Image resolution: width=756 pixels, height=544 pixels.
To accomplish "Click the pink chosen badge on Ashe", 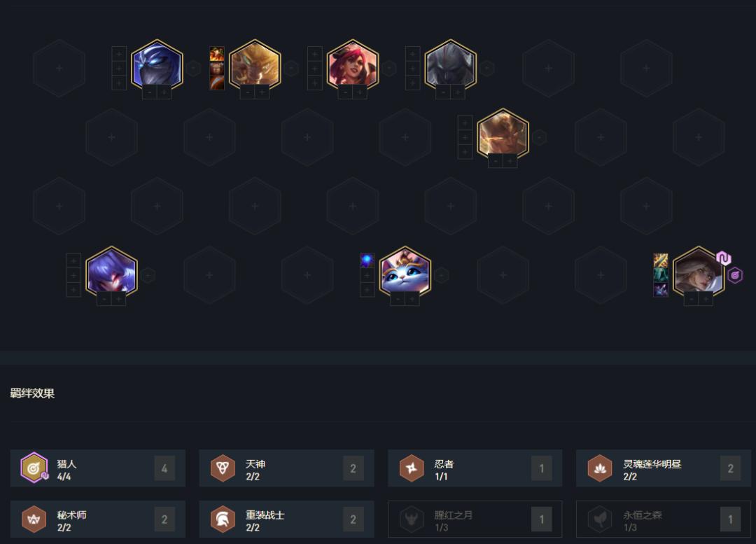I will 723,258.
